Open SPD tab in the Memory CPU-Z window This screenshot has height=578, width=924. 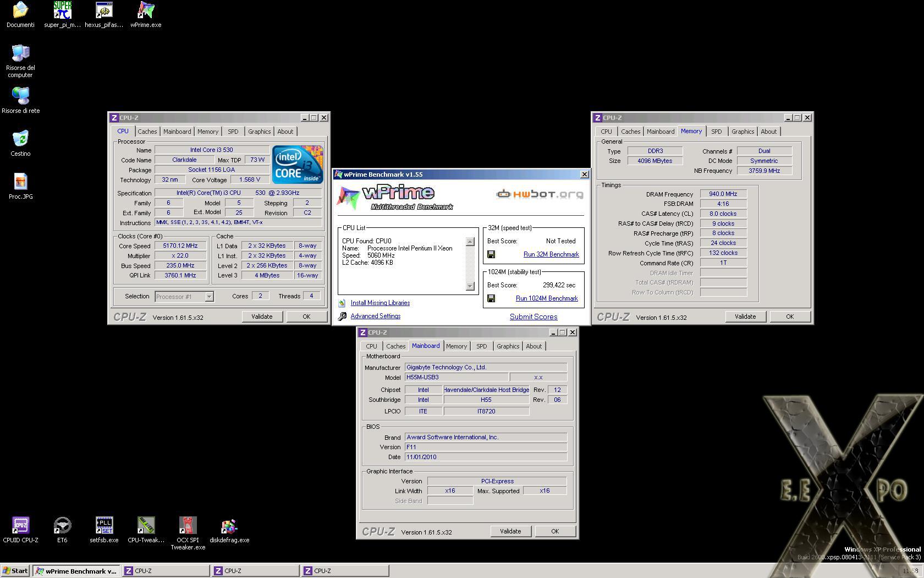(716, 132)
